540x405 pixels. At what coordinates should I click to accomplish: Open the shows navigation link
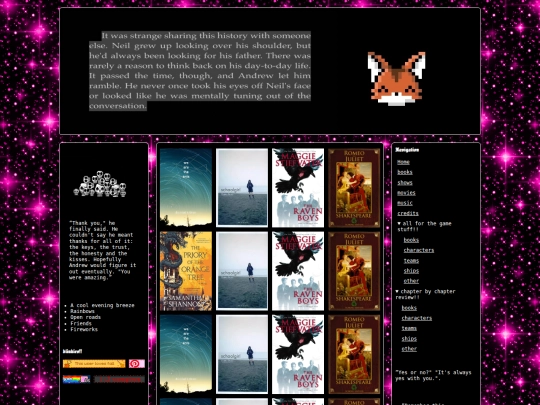pos(405,183)
